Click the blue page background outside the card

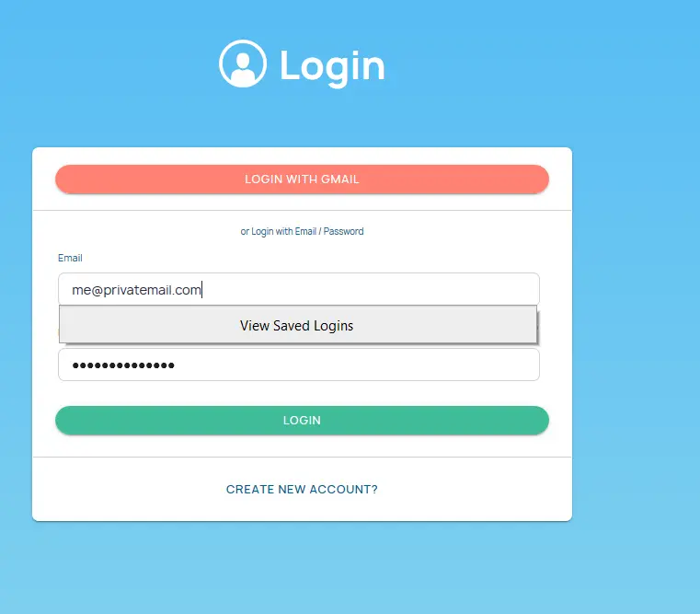634,313
